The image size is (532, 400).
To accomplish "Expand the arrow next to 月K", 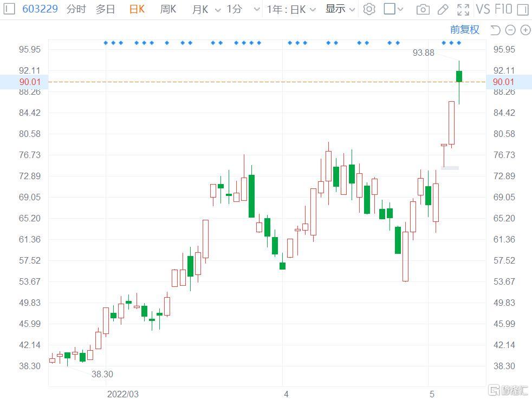I will pos(218,10).
